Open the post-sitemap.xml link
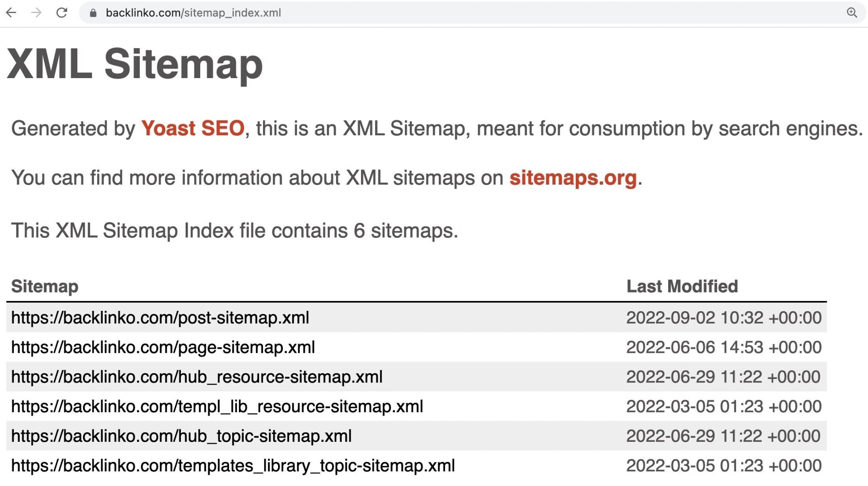 pyautogui.click(x=159, y=318)
